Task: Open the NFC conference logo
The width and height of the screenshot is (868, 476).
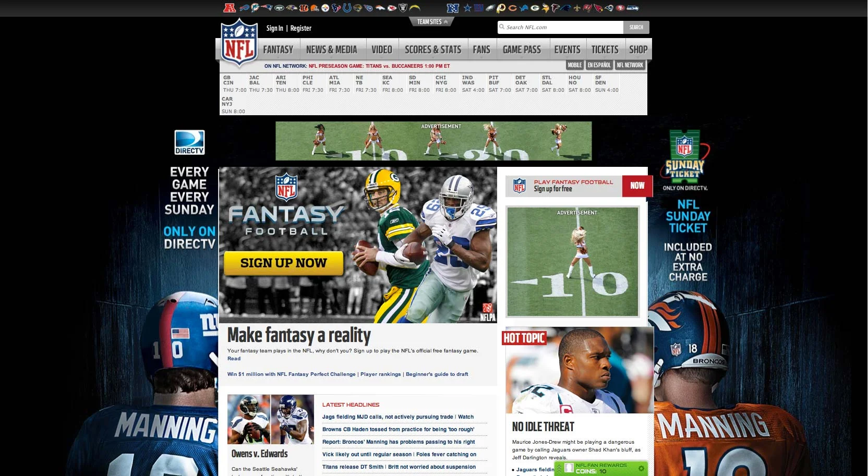Action: coord(452,8)
